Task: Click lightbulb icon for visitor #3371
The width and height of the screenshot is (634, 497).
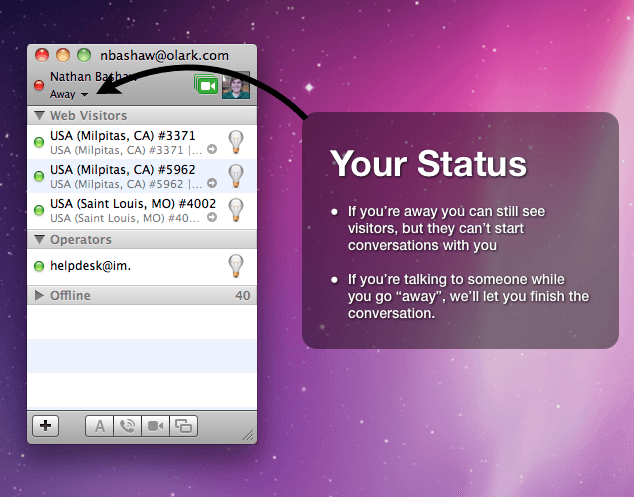Action: [236, 141]
